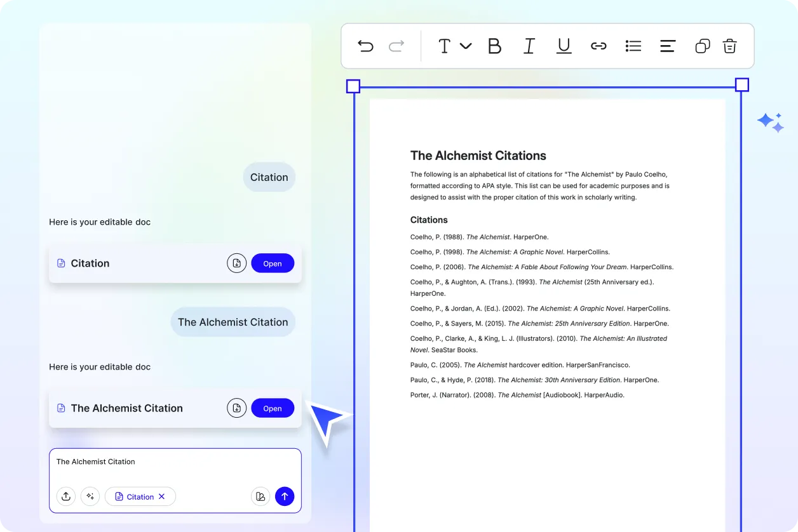
Task: Open the style picker icon next to send
Action: (260, 496)
